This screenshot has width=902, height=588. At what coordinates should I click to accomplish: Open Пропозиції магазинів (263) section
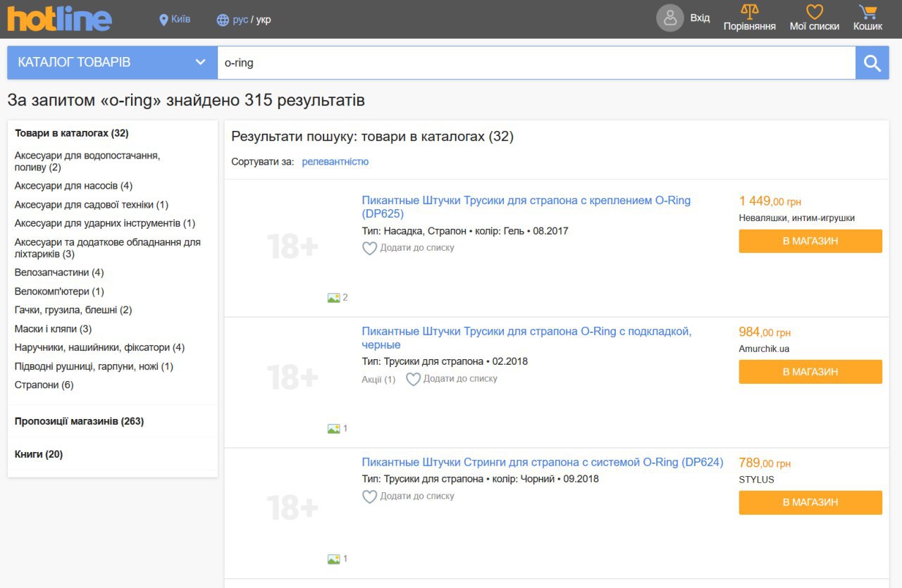coord(79,421)
